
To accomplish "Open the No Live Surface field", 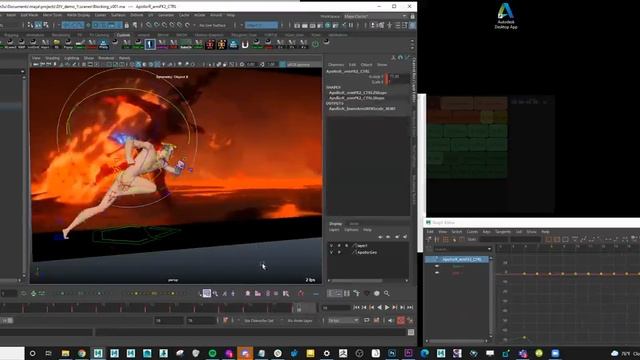I will [x=213, y=25].
